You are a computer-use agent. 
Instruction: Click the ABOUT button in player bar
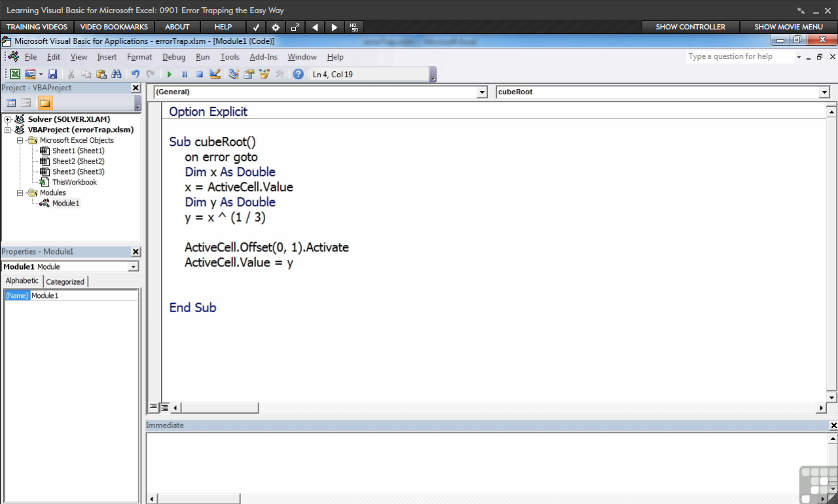coord(177,27)
